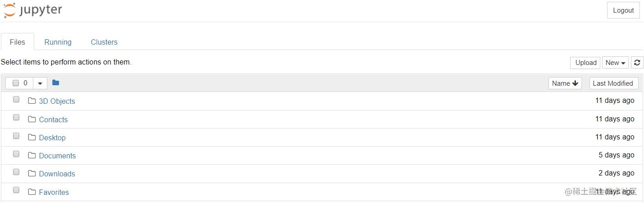Open the Favorites folder link
This screenshot has height=203, width=644.
coord(54,192)
